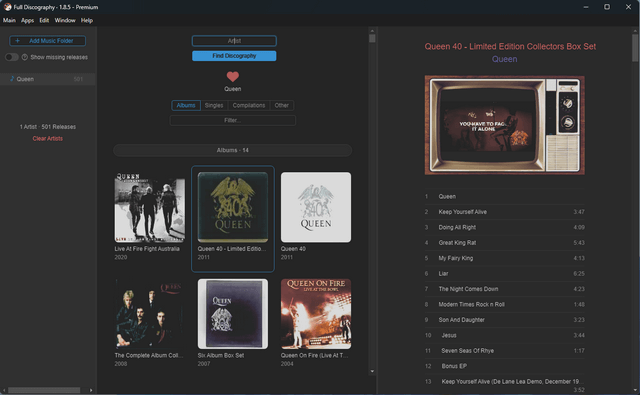Image resolution: width=640 pixels, height=395 pixels.
Task: Select track Seven Seas Of Rhye
Action: 504,351
